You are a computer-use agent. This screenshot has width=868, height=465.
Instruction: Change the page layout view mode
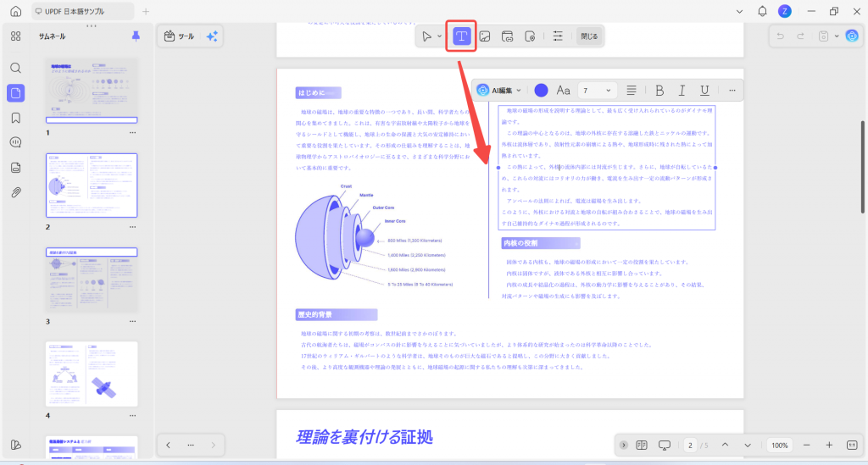[x=642, y=445]
